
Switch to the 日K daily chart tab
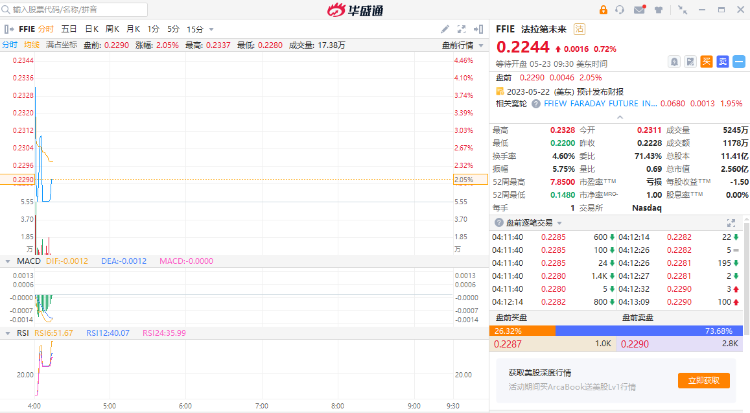pyautogui.click(x=91, y=29)
